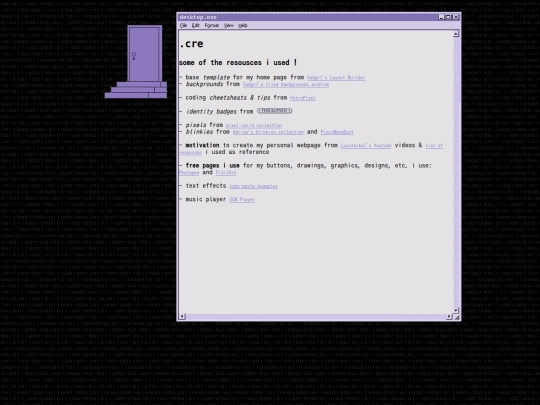Open the View menu
This screenshot has width=540, height=405.
coord(229,25)
